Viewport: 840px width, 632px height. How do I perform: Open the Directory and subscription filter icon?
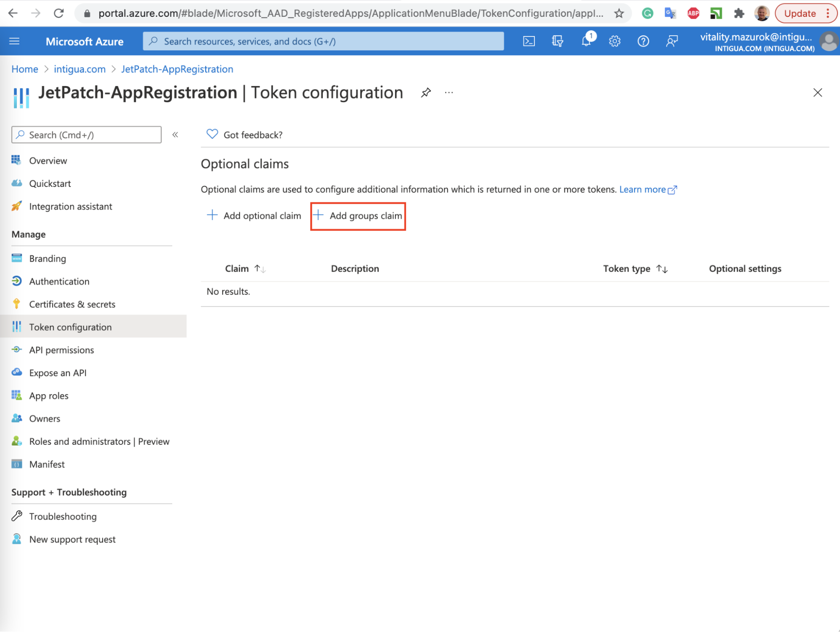(x=557, y=41)
